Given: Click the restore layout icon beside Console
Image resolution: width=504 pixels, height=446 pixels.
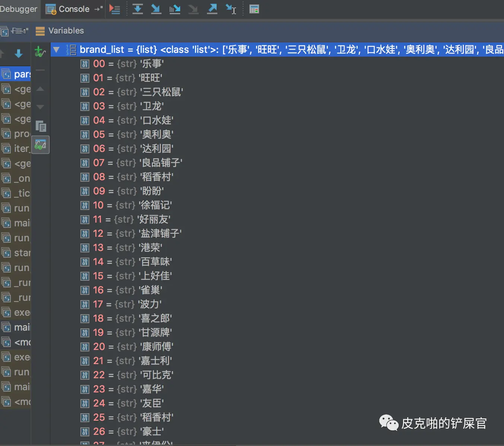Looking at the screenshot, I should (99, 9).
